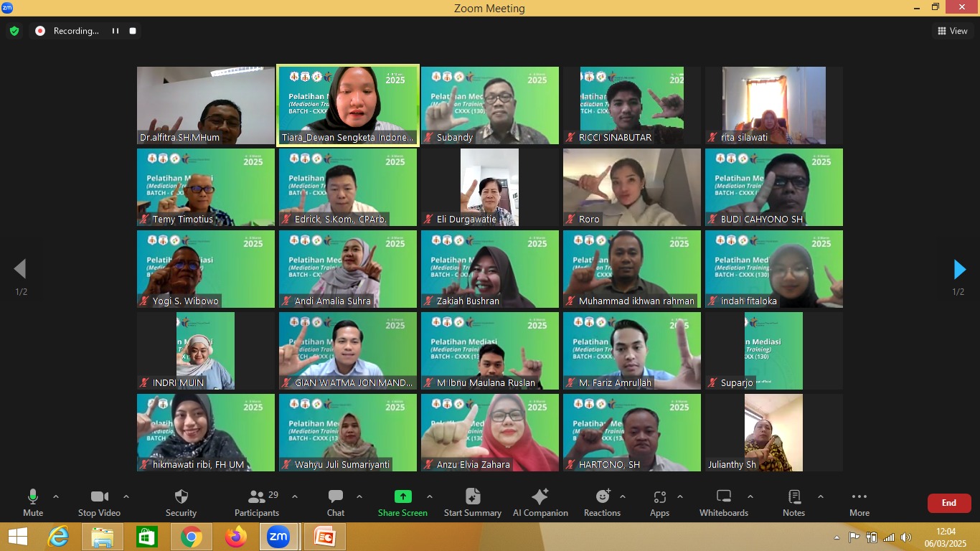Expand audio options arrow next to Mute
This screenshot has height=551, width=980.
point(56,496)
